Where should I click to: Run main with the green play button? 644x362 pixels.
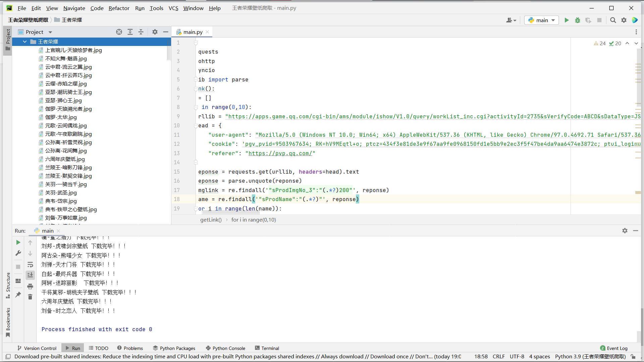(x=567, y=20)
